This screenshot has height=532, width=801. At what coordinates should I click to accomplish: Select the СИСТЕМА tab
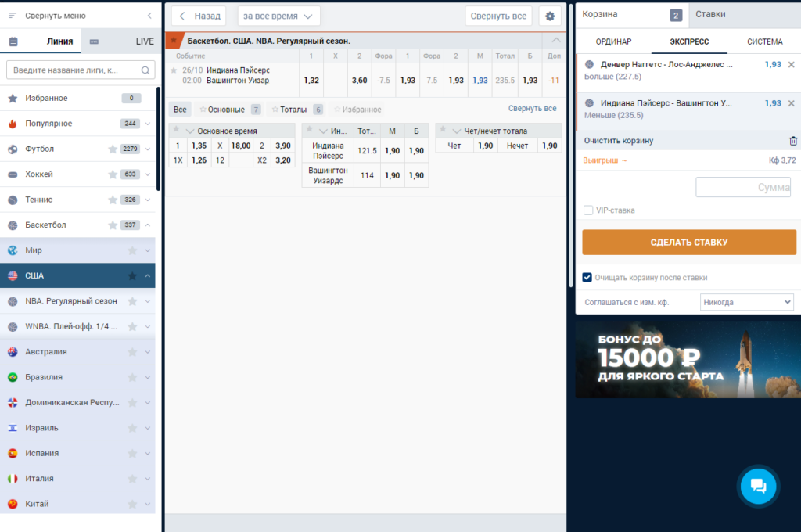tap(765, 41)
